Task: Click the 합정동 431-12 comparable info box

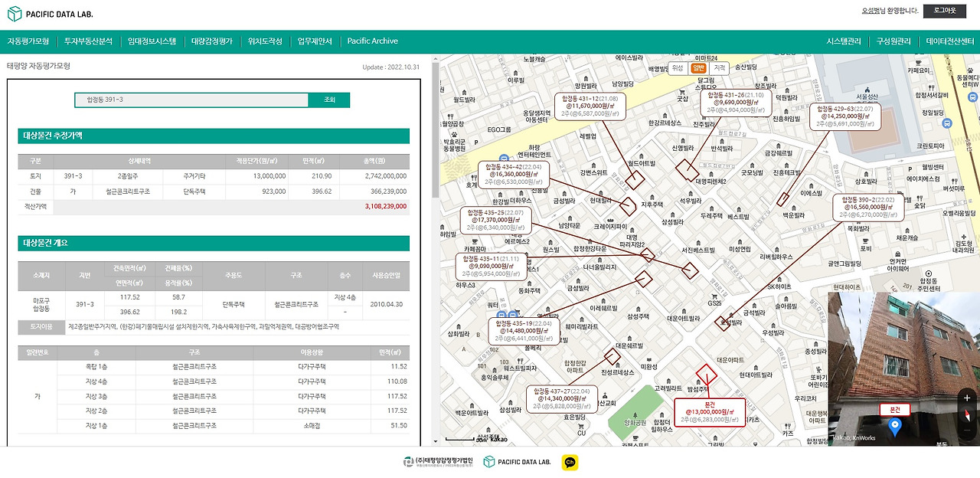Action: [x=590, y=106]
